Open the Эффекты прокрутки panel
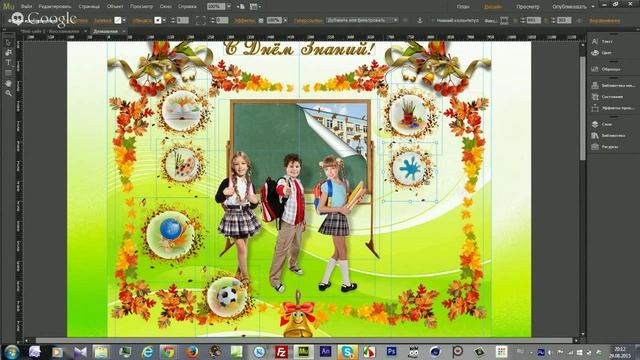640x360 pixels. (612, 108)
